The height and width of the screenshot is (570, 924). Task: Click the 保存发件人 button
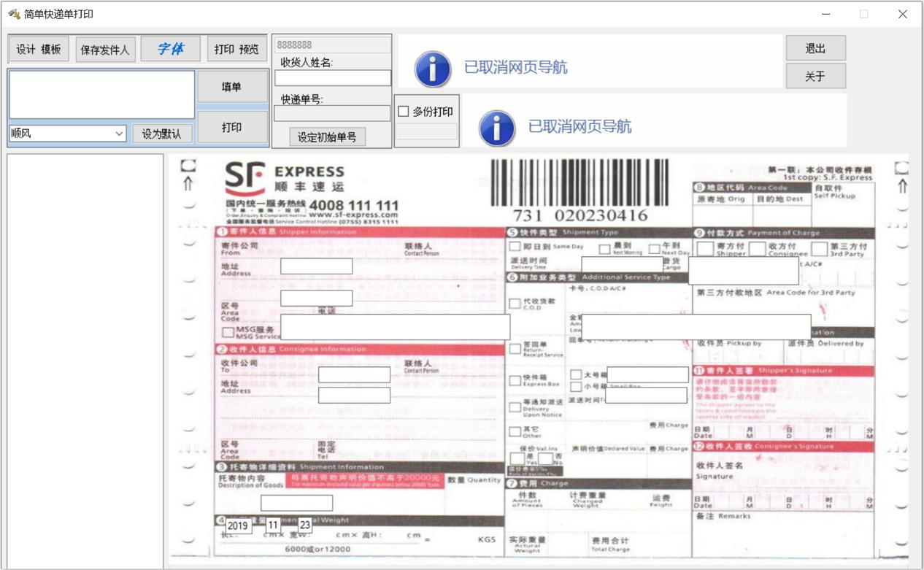pyautogui.click(x=105, y=50)
